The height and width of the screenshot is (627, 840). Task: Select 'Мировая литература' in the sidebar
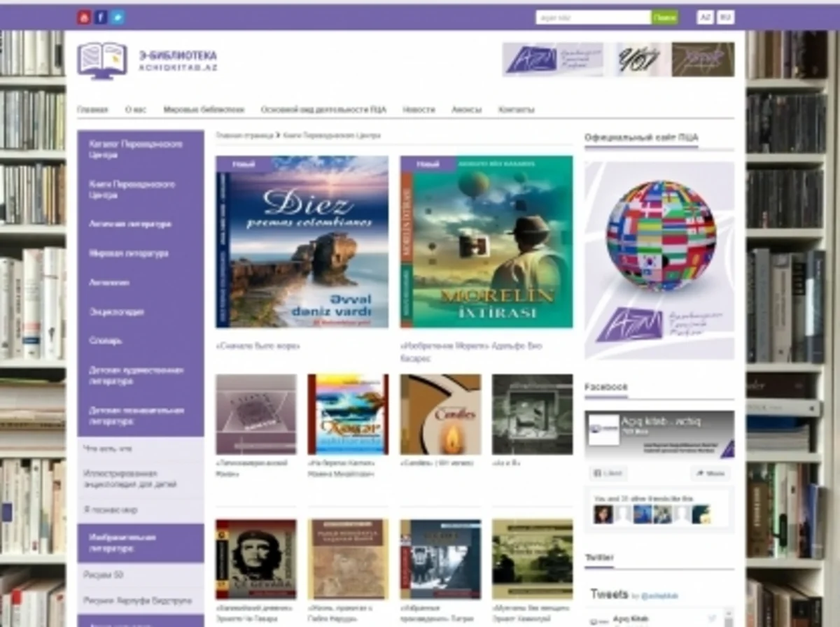coord(129,253)
